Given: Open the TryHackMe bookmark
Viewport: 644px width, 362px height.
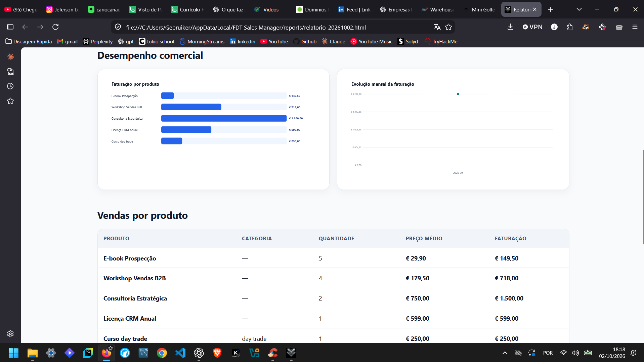Looking at the screenshot, I should pos(441,41).
